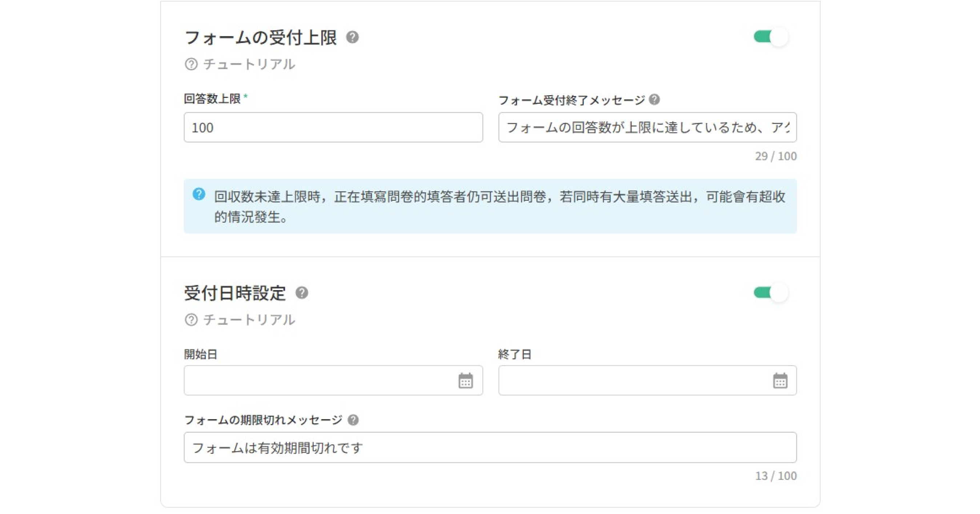Click the 開始日 date input field

click(333, 381)
